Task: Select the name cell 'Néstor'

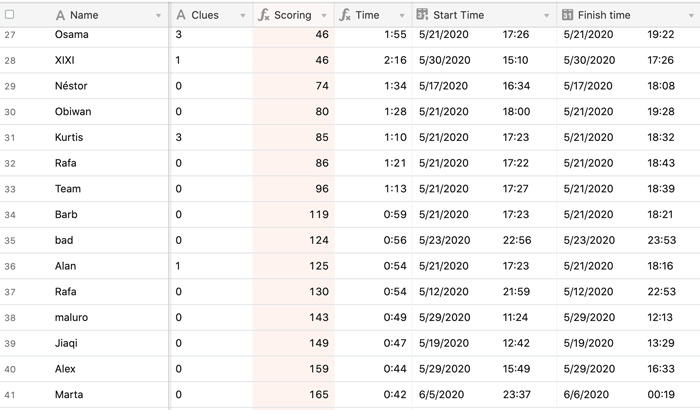Action: (71, 86)
